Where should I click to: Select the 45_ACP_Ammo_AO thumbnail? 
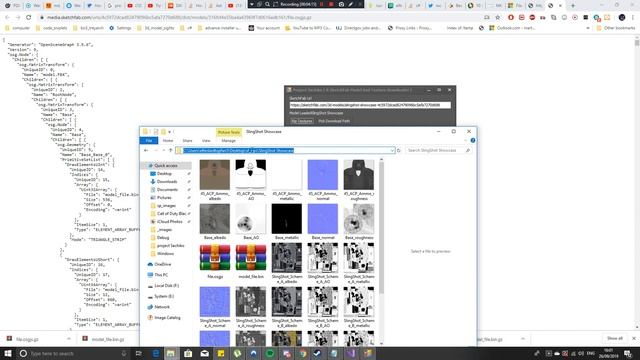[x=251, y=175]
